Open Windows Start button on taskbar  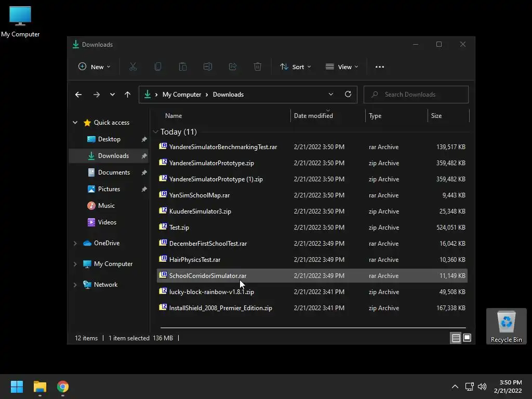point(17,387)
